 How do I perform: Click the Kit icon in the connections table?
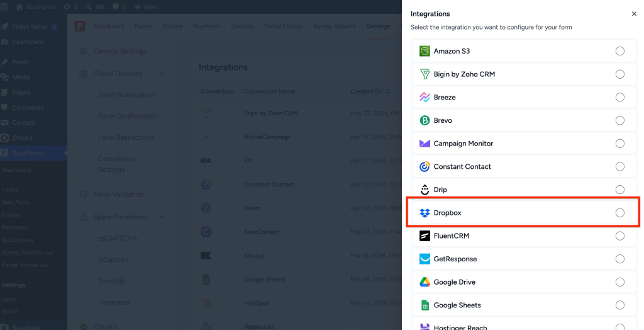point(206,161)
